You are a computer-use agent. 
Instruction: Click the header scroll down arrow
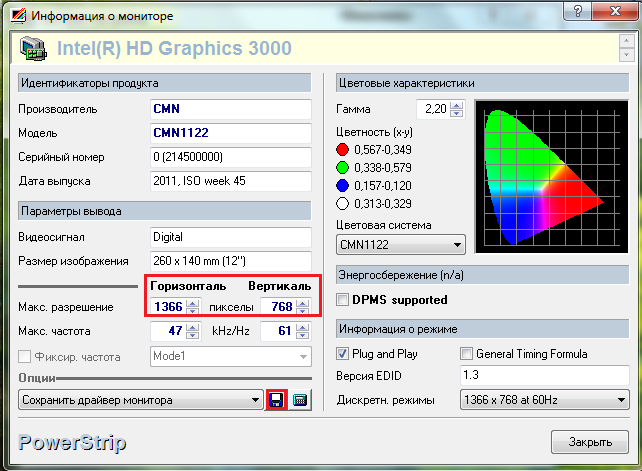pyautogui.click(x=626, y=55)
